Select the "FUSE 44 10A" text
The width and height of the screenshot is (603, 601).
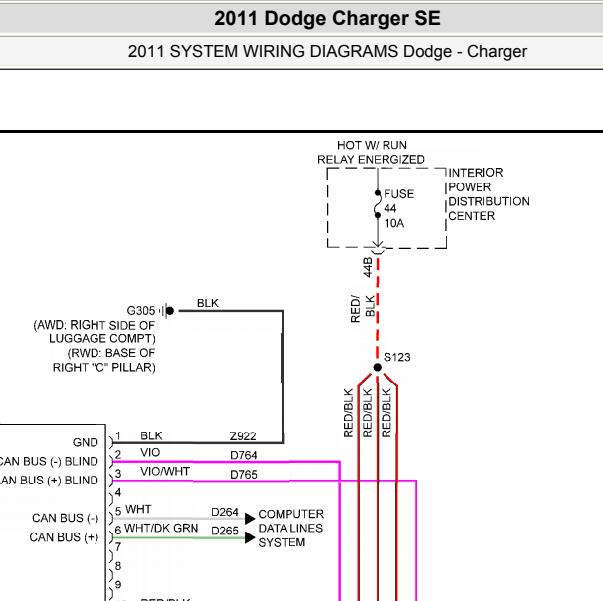pos(399,208)
